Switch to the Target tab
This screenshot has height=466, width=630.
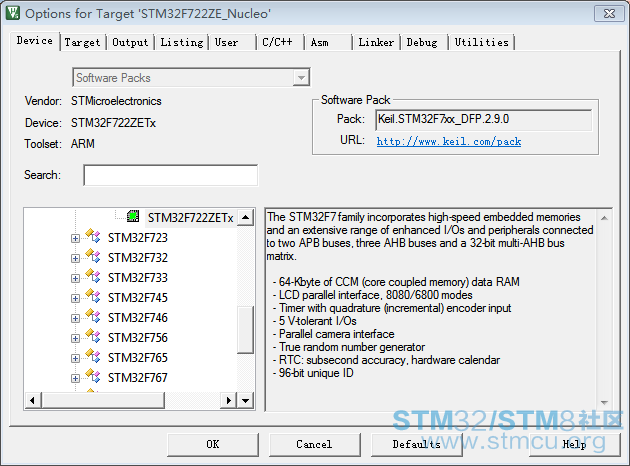tap(82, 42)
